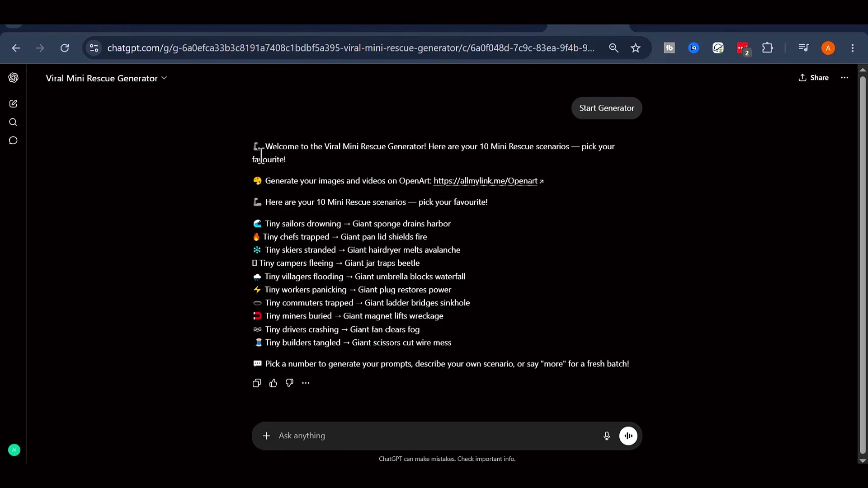Viewport: 868px width, 488px height.
Task: Click the 'Pick a number to generate' line
Action: tap(441, 364)
